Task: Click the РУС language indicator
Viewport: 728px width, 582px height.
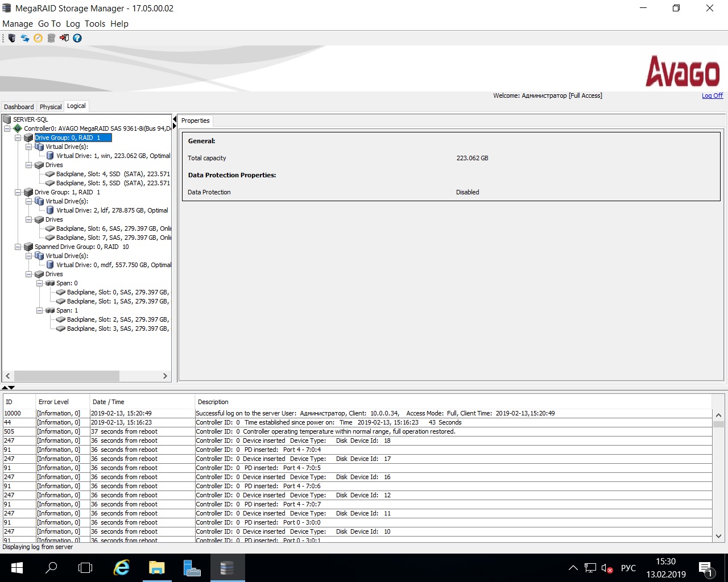Action: pyautogui.click(x=628, y=568)
